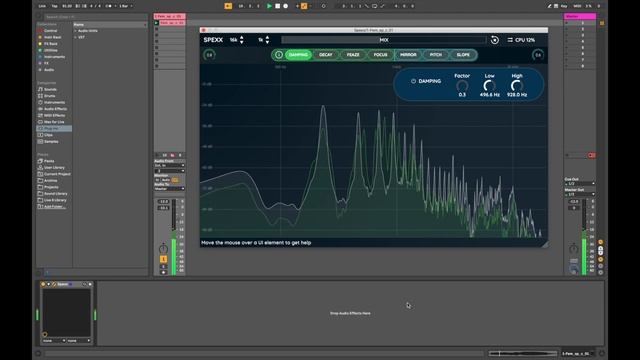Launch the pink clip in the first slot
Viewport: 640px width, 360px height.
pos(156,23)
